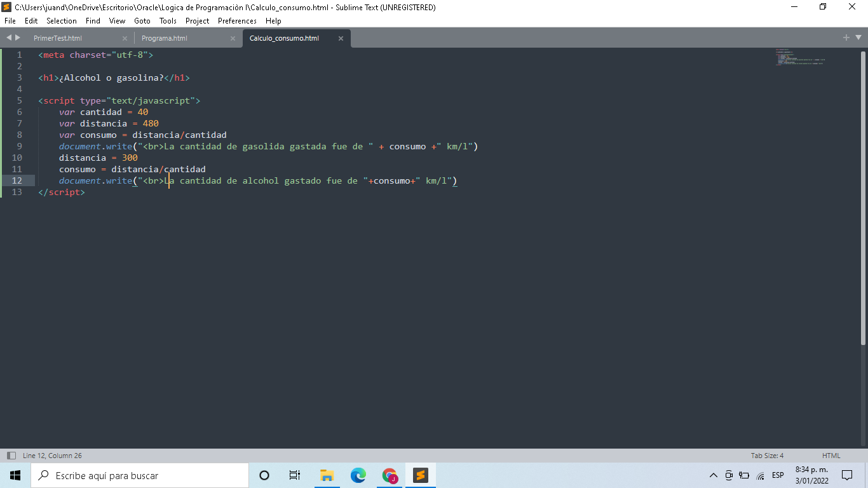Change syntax via HTML status label
The image size is (868, 488).
pos(831,456)
